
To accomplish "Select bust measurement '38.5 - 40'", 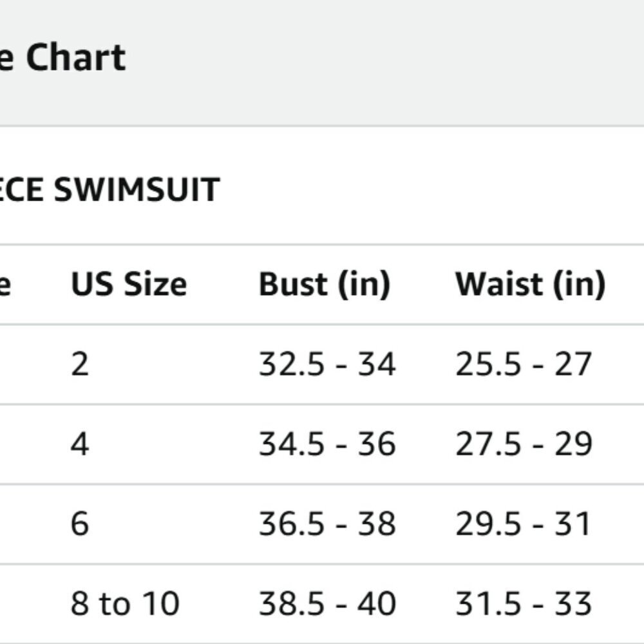I will pos(327,603).
